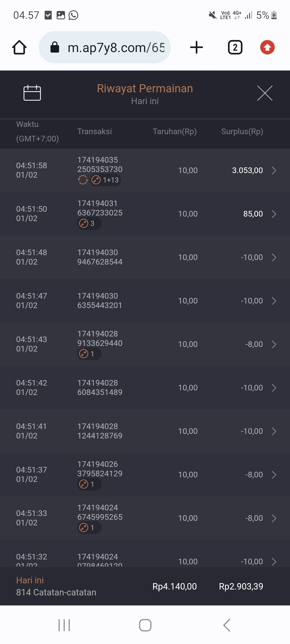Tap the Android recent apps button
This screenshot has height=644, width=290.
tap(64, 625)
